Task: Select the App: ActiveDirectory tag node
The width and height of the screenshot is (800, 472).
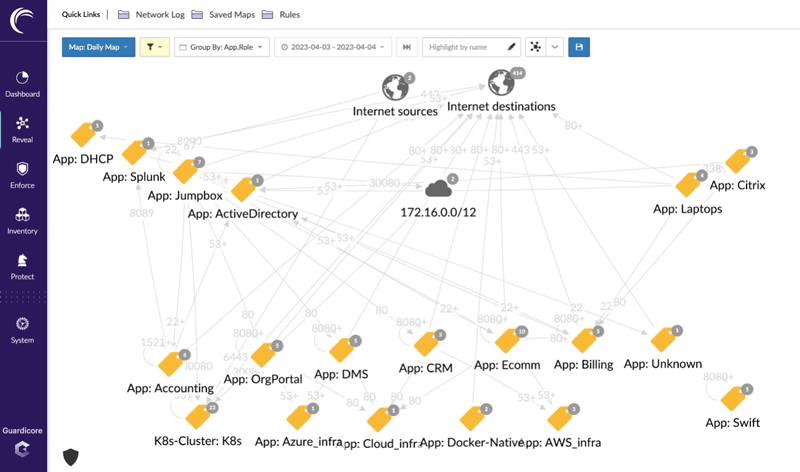Action: [x=243, y=190]
